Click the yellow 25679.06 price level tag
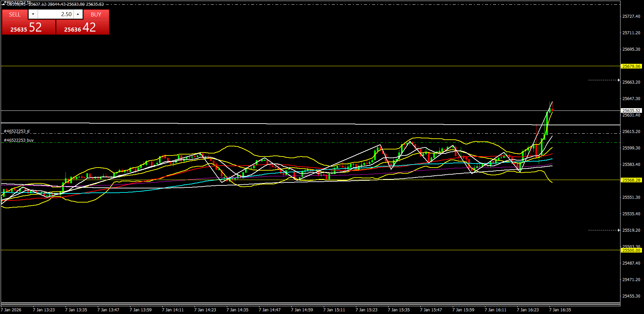Screen dimensions: 644x314 pos(631,66)
